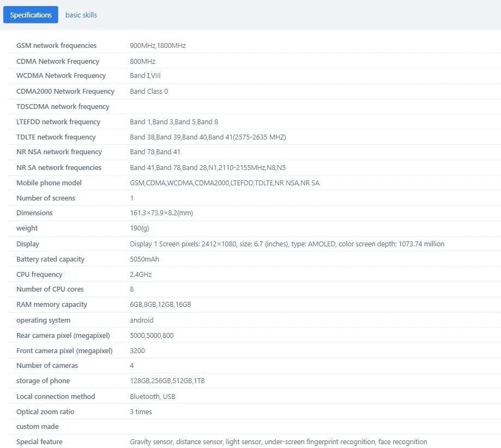The image size is (501, 448).
Task: Select the WCDMA Band I,VIII value
Action: [145, 76]
